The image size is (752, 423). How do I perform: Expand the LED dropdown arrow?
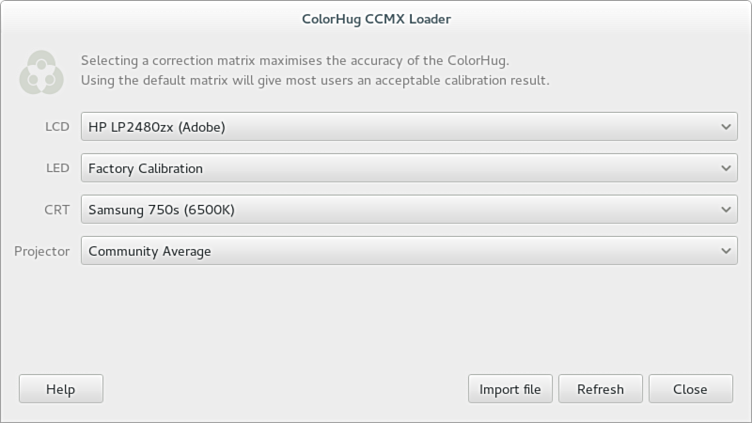point(726,169)
